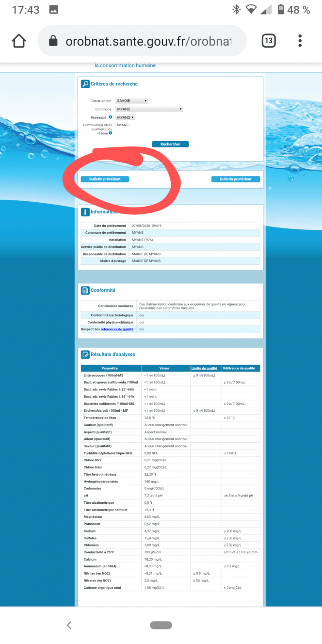322x644 pixels.
Task: Click the info icon next to Réseau(x)
Action: coord(111,117)
